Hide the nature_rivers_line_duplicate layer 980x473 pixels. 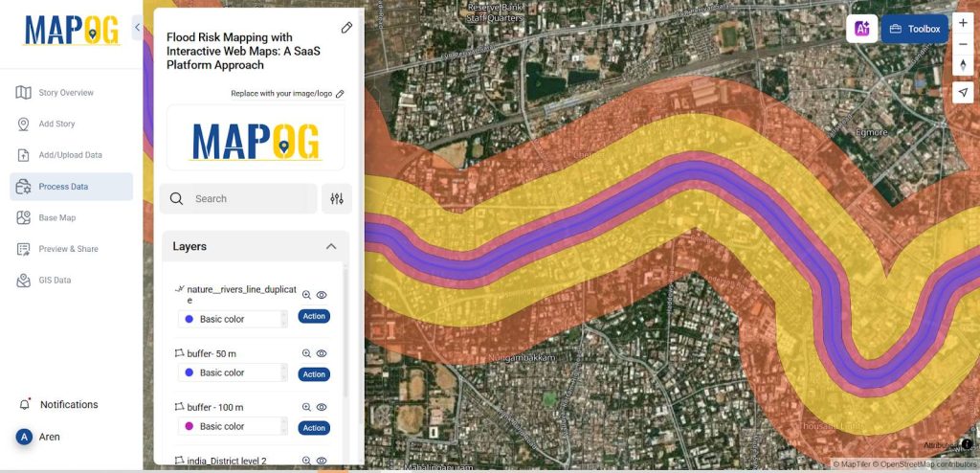[322, 296]
